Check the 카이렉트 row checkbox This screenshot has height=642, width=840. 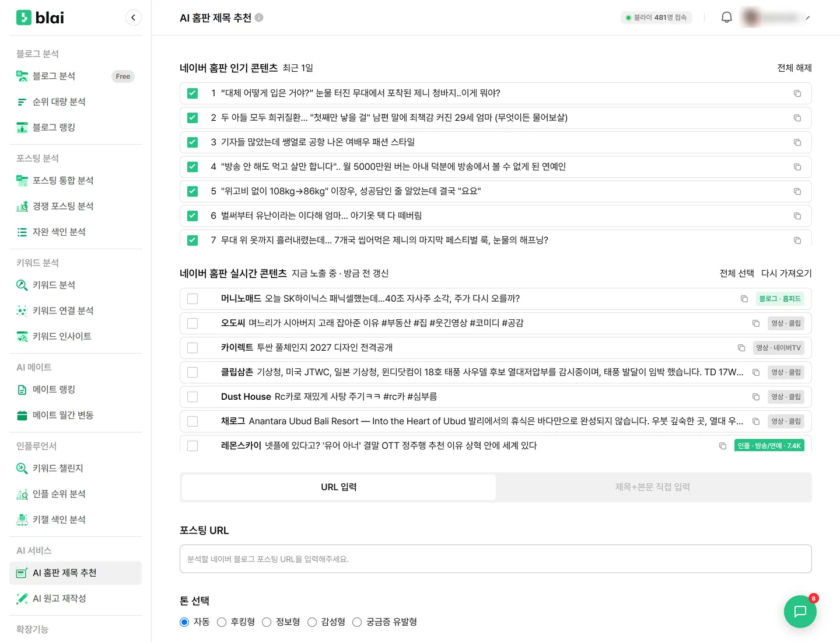click(192, 348)
